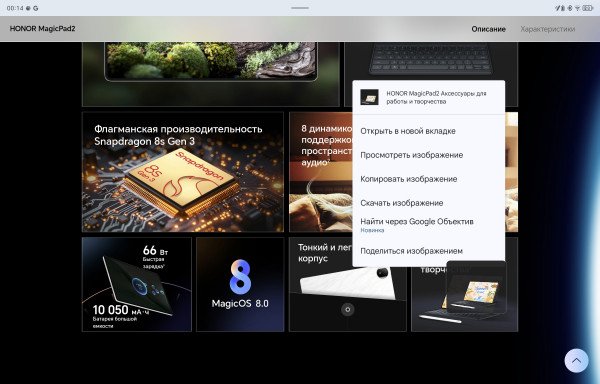Click the Google G icon in status bar

pyautogui.click(x=36, y=8)
